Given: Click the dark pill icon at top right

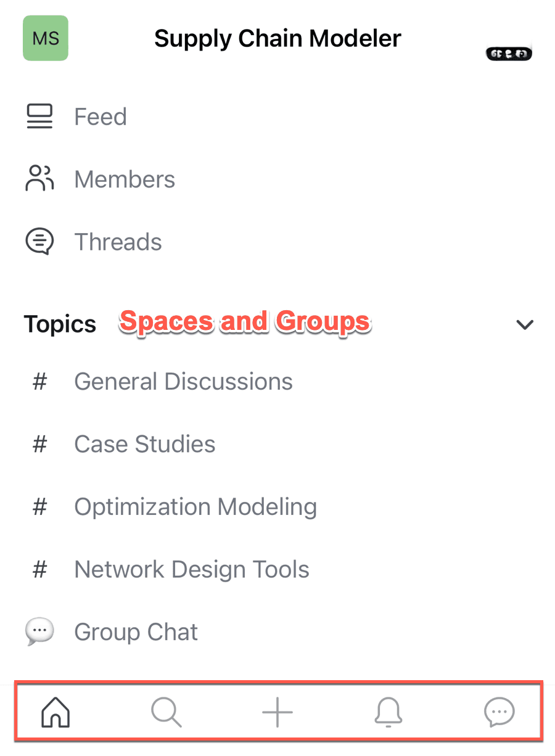Looking at the screenshot, I should tap(509, 54).
